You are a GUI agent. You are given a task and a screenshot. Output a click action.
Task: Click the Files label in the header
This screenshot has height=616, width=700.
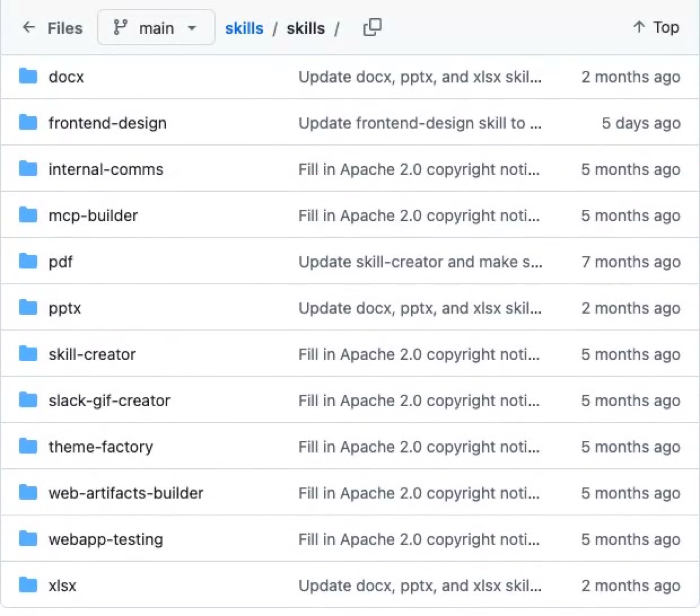pyautogui.click(x=65, y=28)
